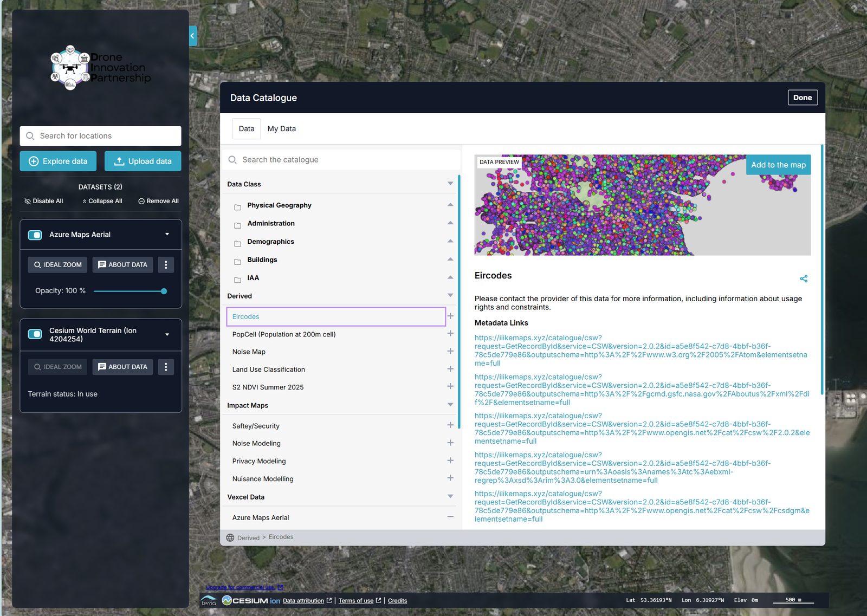Close catalogue with Done button
This screenshot has width=867, height=616.
pos(803,98)
